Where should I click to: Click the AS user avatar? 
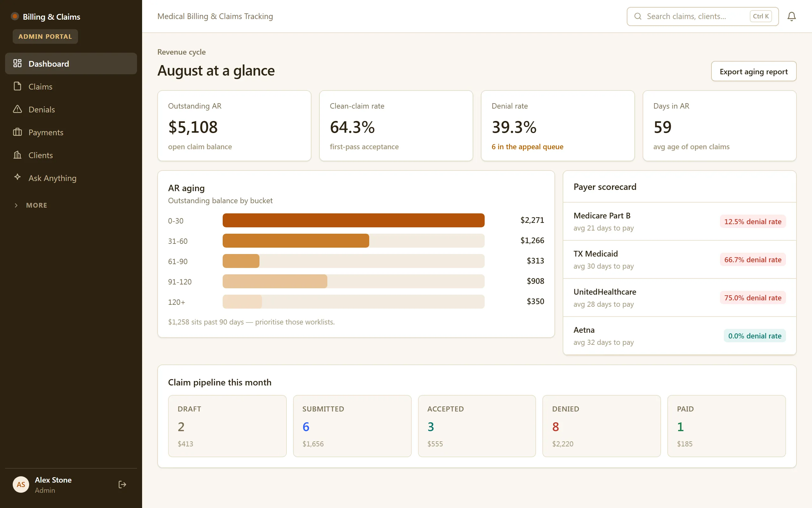click(21, 484)
